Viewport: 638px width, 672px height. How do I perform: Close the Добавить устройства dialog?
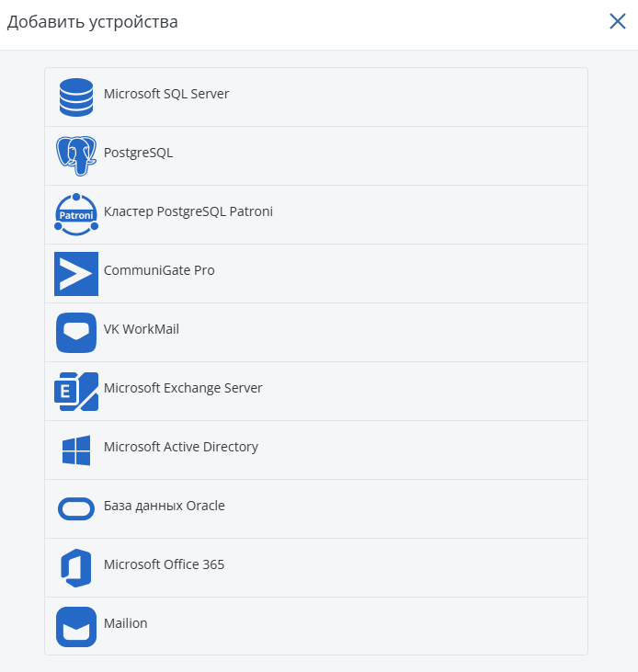[x=618, y=21]
